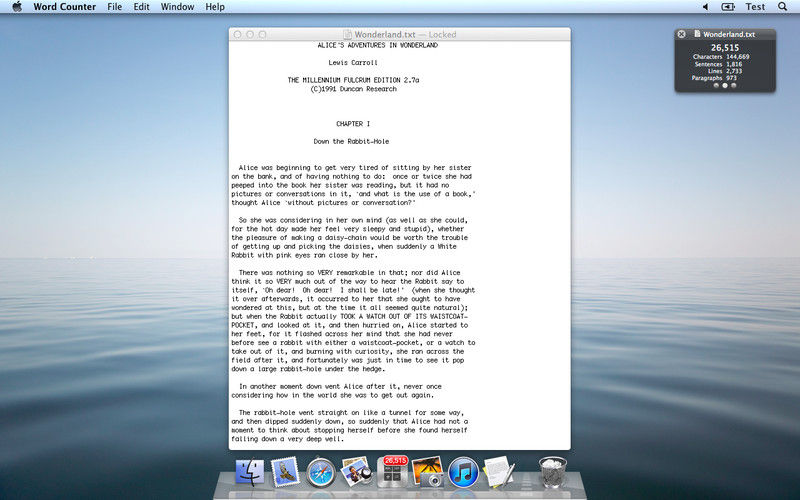Click line starting 'So she was considering'
This screenshot has height=500, width=800.
tap(353, 220)
